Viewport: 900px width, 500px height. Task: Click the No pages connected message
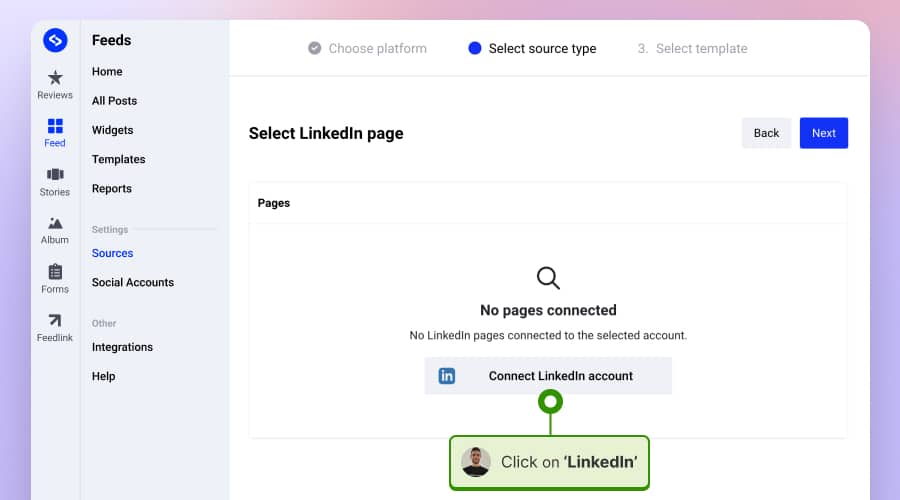point(548,311)
